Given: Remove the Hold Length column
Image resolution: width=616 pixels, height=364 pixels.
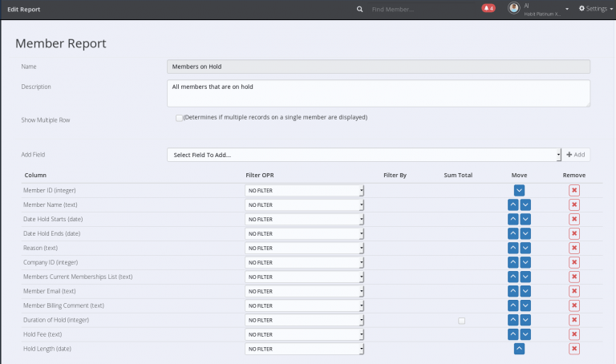Looking at the screenshot, I should [574, 349].
